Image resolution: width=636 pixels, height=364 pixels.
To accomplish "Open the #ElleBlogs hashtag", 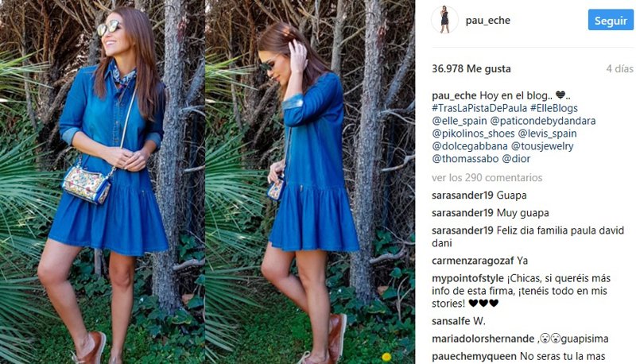I will (554, 108).
